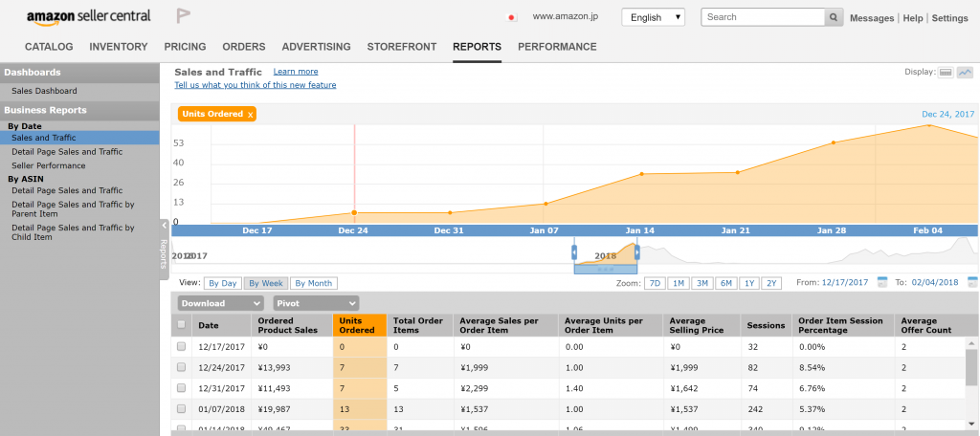
Task: Click the 8.54% session percentage cell
Action: (x=812, y=367)
